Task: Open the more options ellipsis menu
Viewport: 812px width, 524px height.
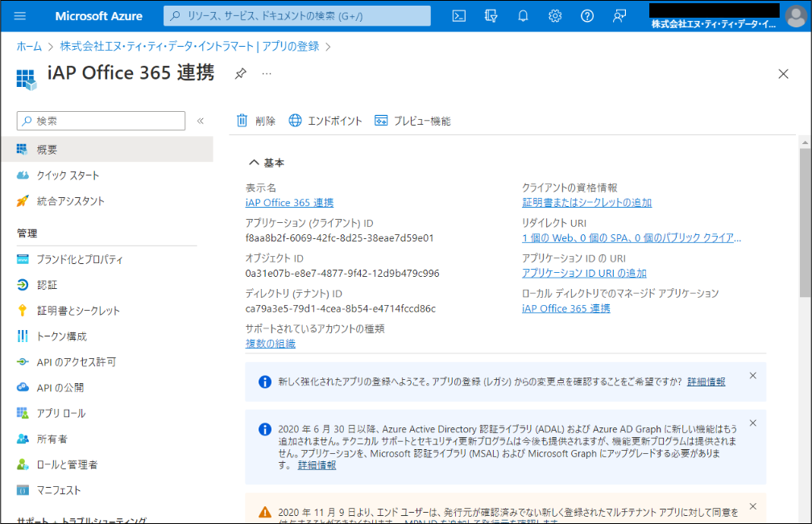Action: click(x=267, y=73)
